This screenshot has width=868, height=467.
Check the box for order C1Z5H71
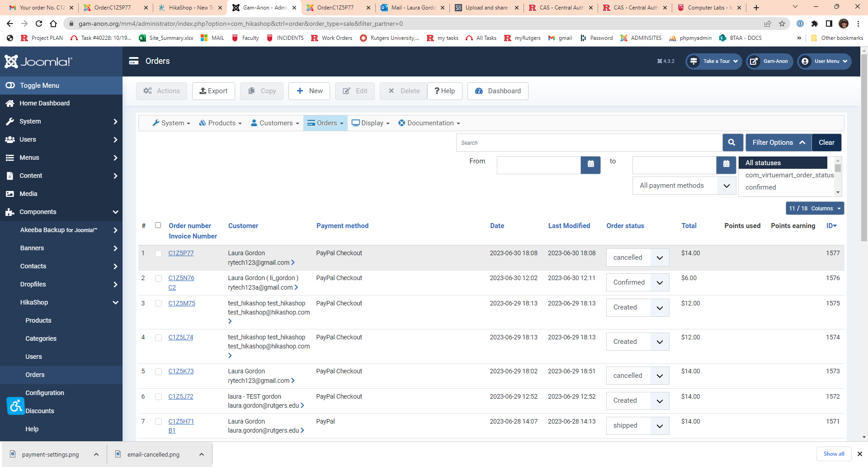click(x=158, y=422)
